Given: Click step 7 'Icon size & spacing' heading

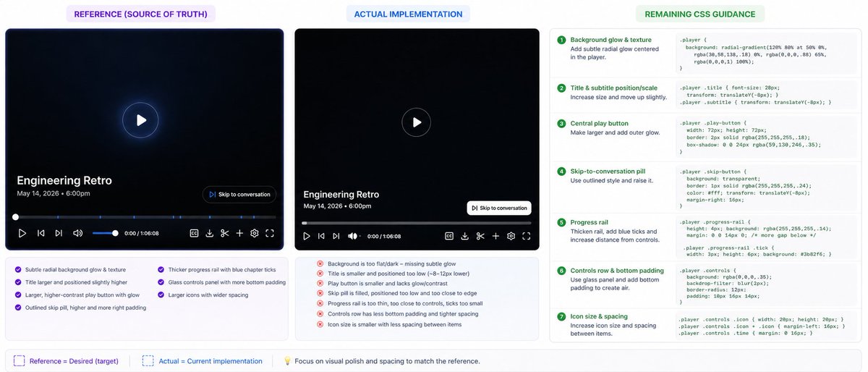Looking at the screenshot, I should click(x=599, y=317).
